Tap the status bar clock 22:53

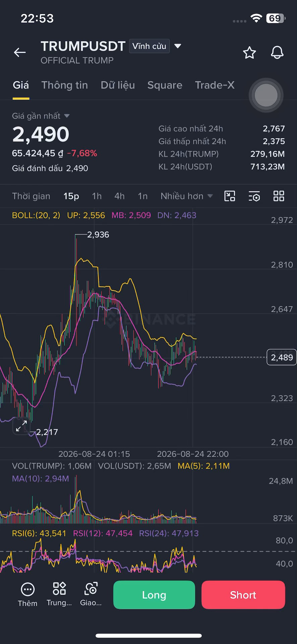click(x=37, y=18)
